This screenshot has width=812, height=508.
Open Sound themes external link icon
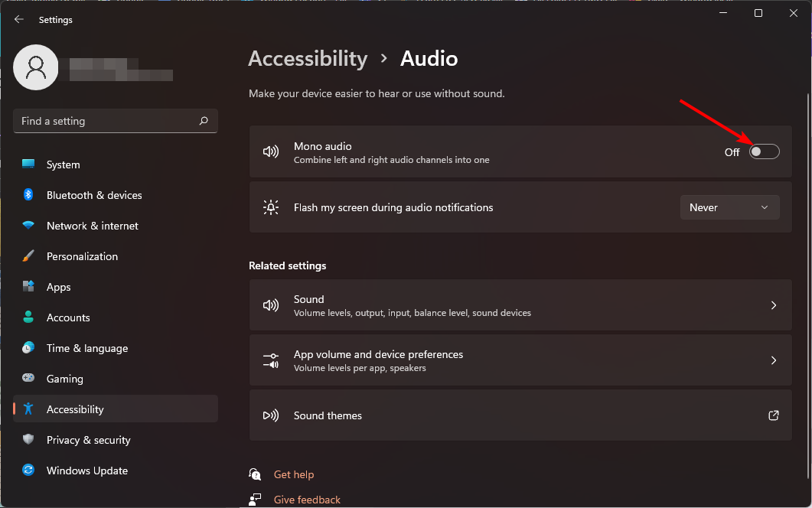click(x=773, y=415)
